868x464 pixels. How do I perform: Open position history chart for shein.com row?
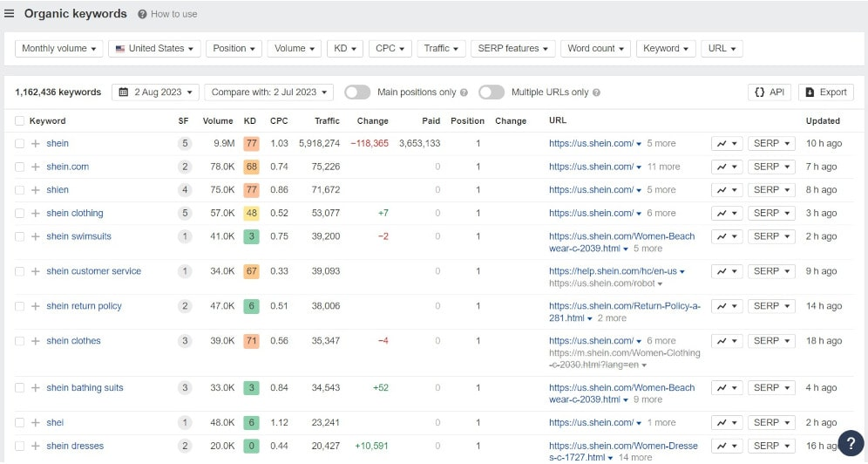pyautogui.click(x=727, y=167)
